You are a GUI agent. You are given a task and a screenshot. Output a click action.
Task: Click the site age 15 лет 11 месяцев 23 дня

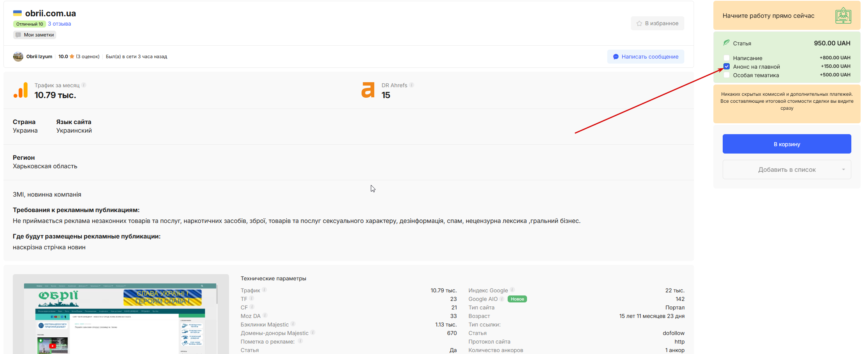pyautogui.click(x=652, y=316)
